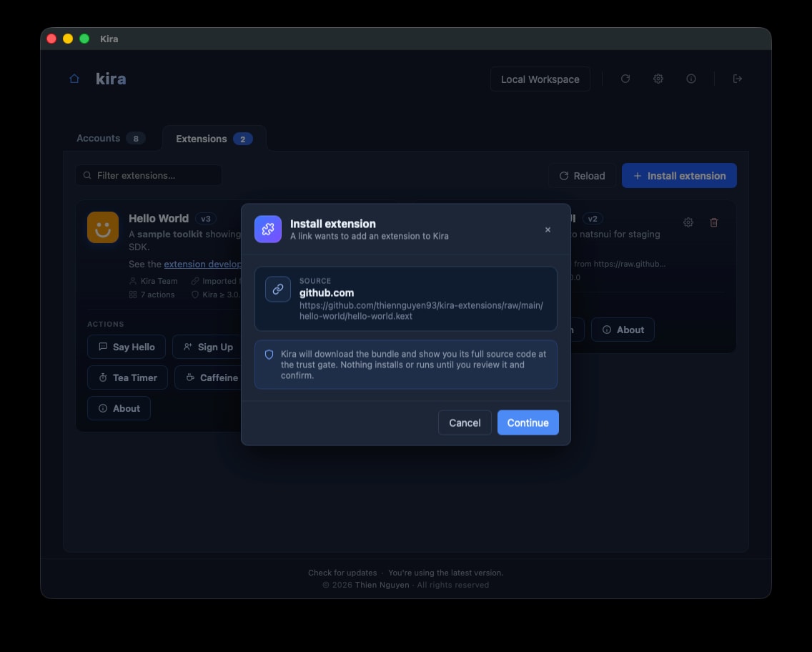Click the Reload button
This screenshot has height=652, width=812.
[x=582, y=176]
